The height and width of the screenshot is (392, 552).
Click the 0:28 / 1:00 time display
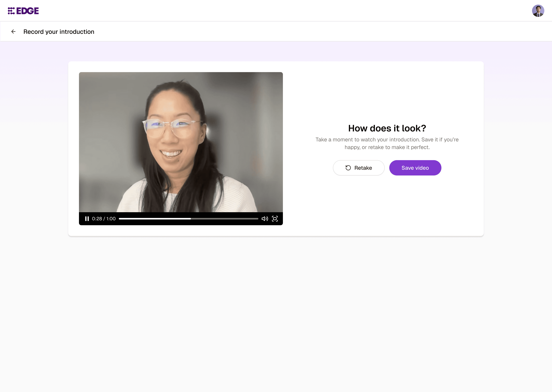104,219
